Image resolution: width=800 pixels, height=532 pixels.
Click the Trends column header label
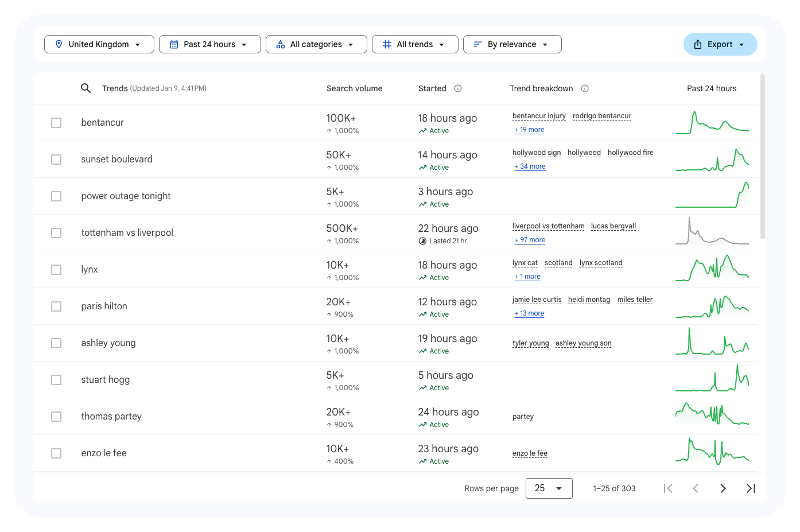pyautogui.click(x=115, y=88)
